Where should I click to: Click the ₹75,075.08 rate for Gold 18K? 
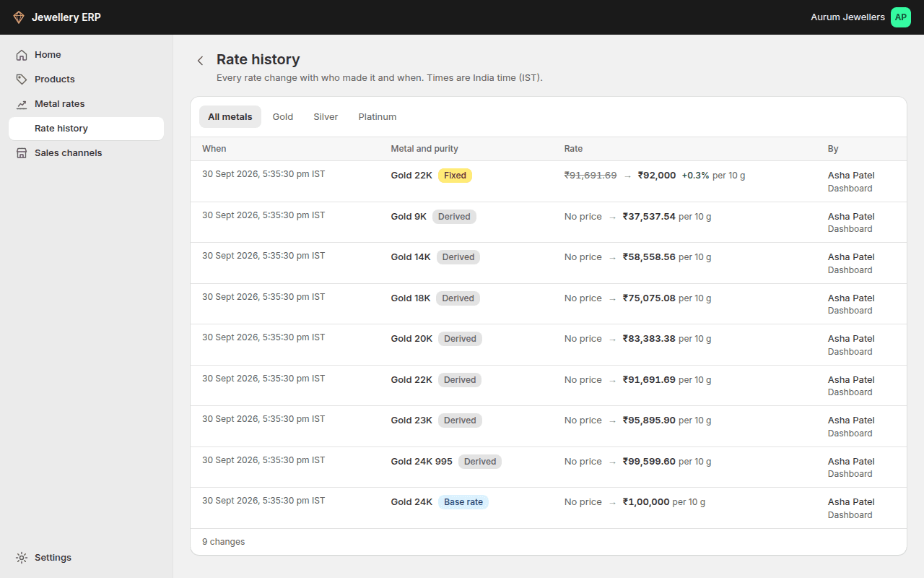coord(650,298)
